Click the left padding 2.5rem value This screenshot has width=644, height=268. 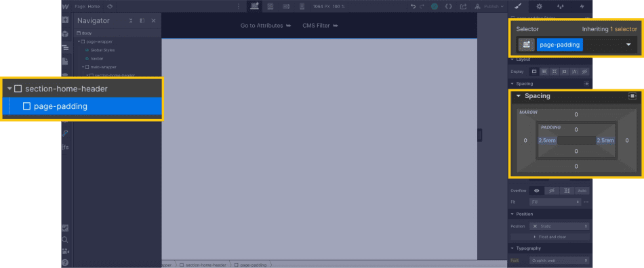(x=547, y=141)
